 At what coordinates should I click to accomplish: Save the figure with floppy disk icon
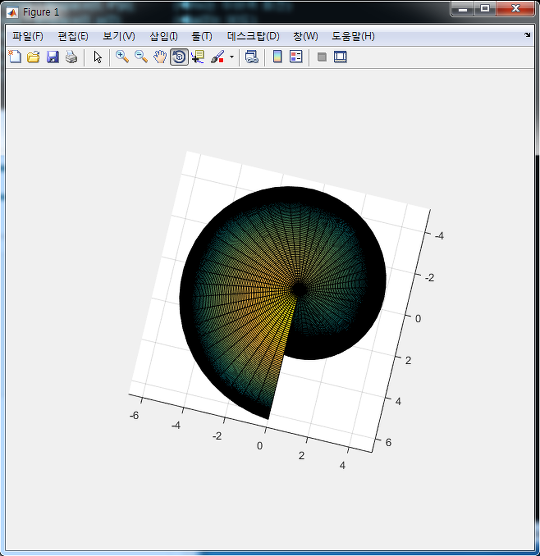click(52, 57)
